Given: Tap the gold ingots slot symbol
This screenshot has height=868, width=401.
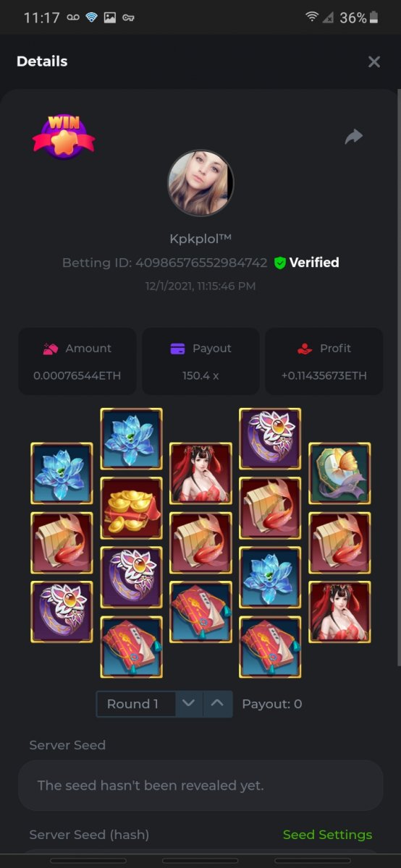Looking at the screenshot, I should click(131, 508).
